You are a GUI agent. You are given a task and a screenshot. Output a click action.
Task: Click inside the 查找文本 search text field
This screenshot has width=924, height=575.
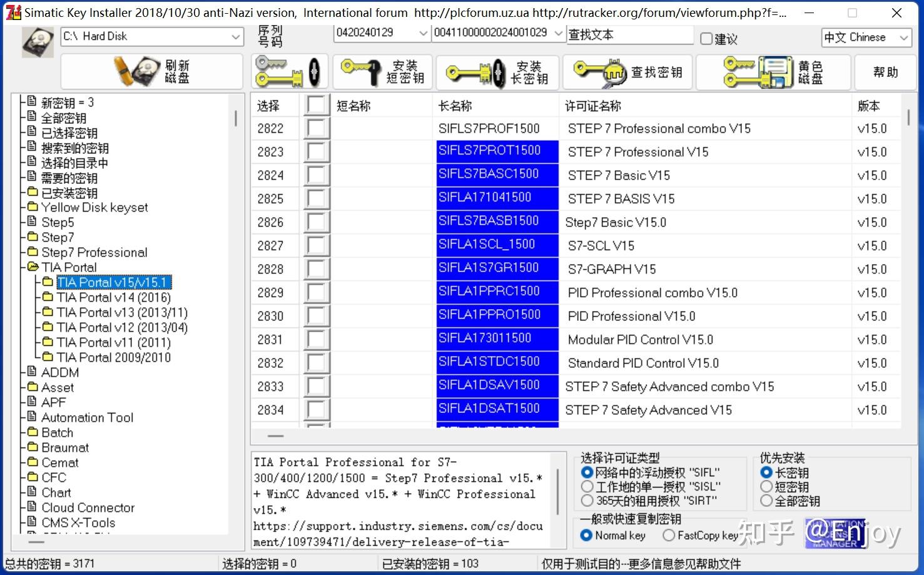tap(629, 34)
